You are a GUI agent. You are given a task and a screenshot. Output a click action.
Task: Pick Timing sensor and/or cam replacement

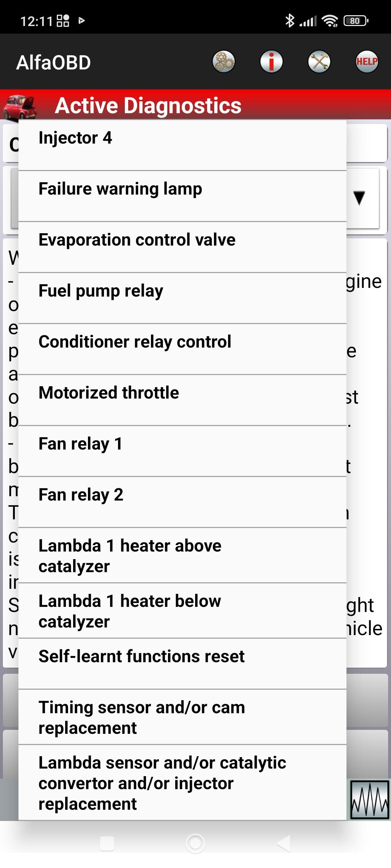click(x=182, y=717)
